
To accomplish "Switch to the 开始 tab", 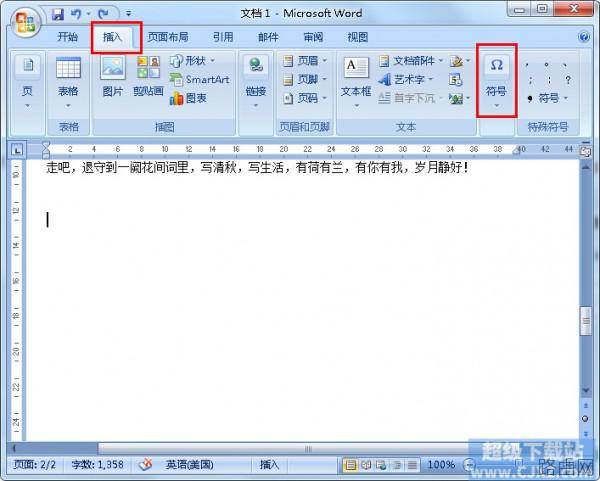I will click(67, 37).
